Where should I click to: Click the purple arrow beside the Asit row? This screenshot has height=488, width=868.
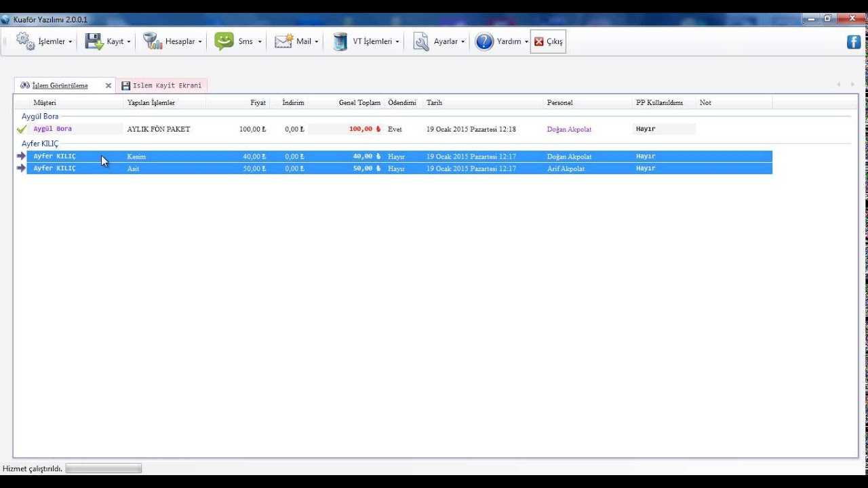click(x=21, y=168)
